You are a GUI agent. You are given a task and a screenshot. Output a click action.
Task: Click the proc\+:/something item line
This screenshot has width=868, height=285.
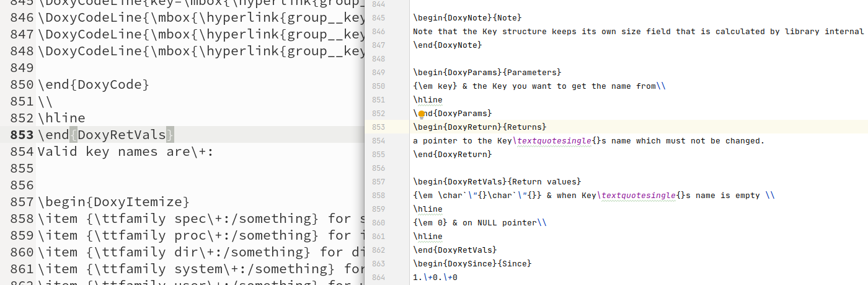pyautogui.click(x=201, y=235)
